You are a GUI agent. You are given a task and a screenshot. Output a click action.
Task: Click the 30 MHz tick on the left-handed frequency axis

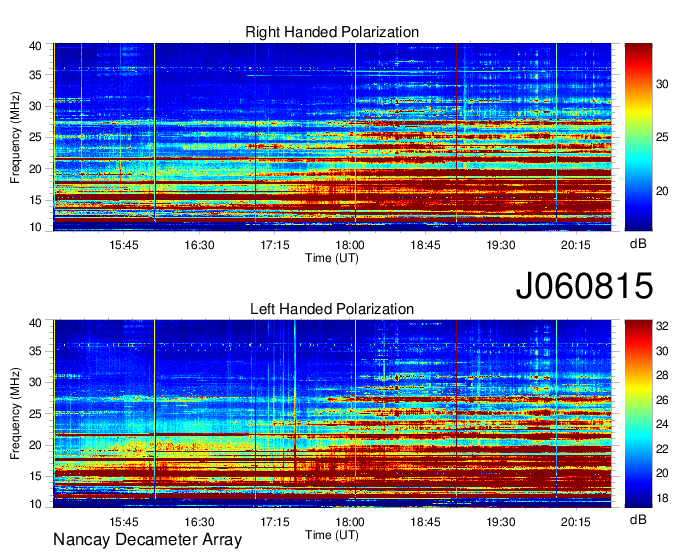[35, 382]
